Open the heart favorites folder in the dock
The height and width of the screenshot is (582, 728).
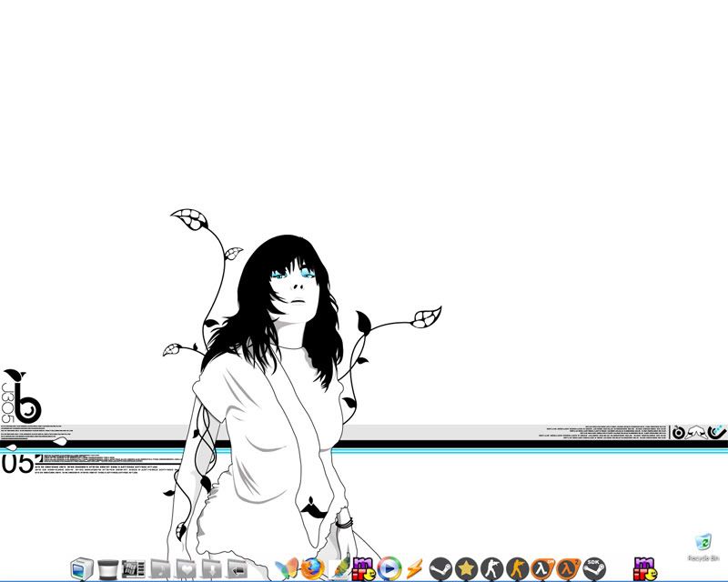point(186,569)
